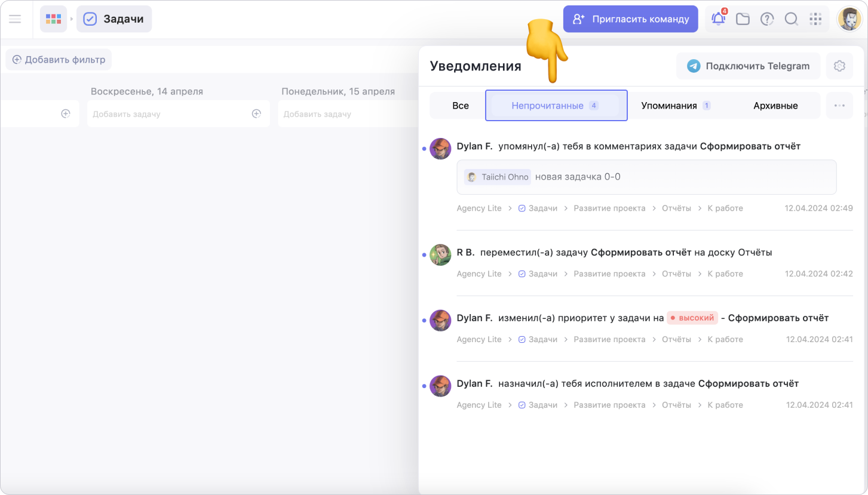Screen dimensions: 868x495
Task: Click Пригласить команду button
Action: (x=630, y=19)
